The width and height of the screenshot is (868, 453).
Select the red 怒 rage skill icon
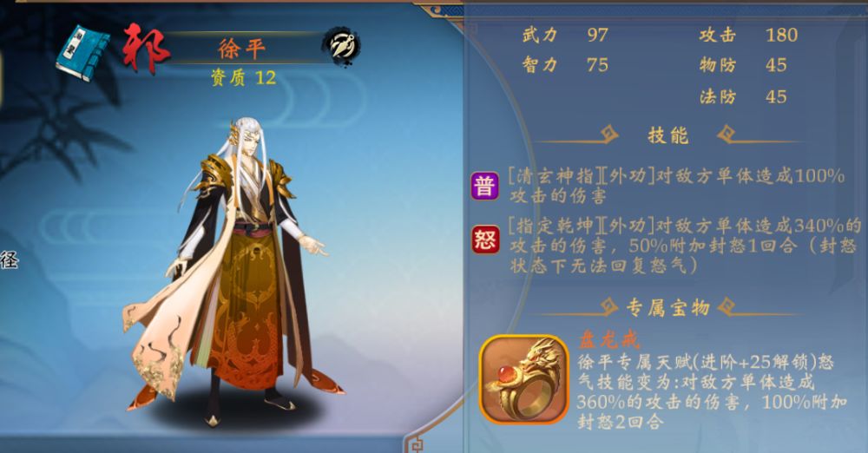click(485, 240)
